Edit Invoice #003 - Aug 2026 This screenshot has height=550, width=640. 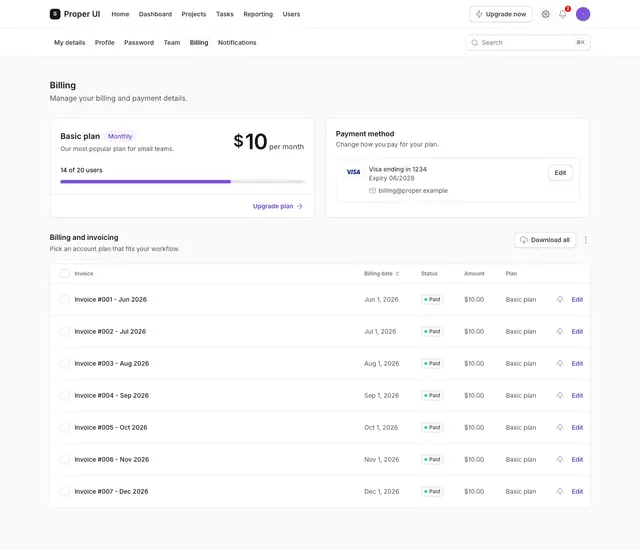[577, 363]
